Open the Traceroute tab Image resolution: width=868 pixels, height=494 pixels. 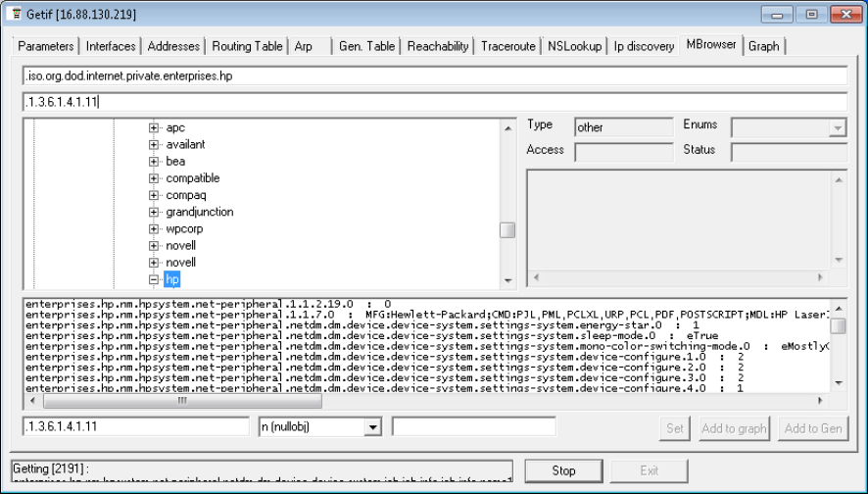pyautogui.click(x=508, y=46)
